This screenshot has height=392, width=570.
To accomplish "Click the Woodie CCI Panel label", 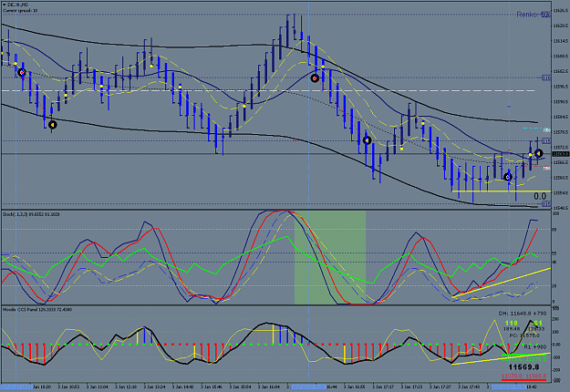I will 37,310.
